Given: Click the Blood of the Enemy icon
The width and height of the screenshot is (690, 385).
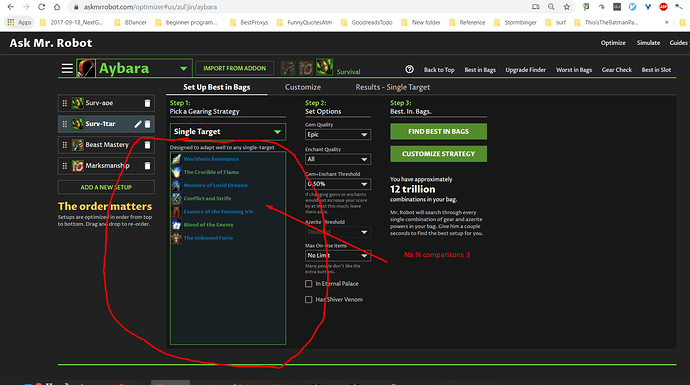Looking at the screenshot, I should 176,225.
